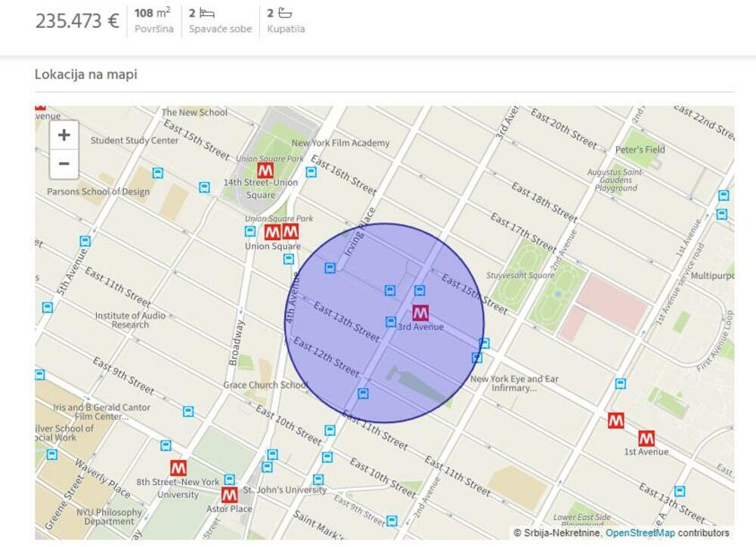
Task: Click the bathtub icon above Kupatila
Action: [284, 13]
